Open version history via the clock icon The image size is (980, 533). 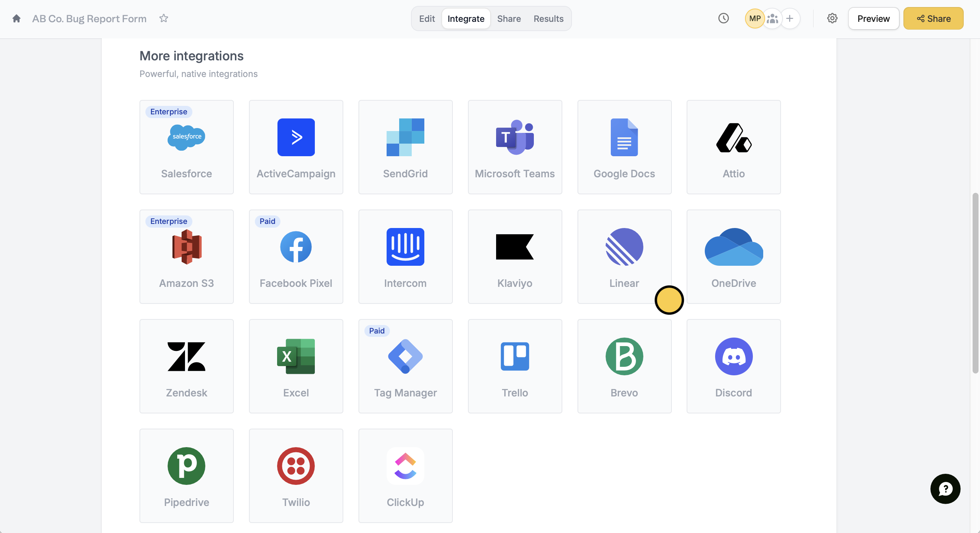tap(723, 18)
